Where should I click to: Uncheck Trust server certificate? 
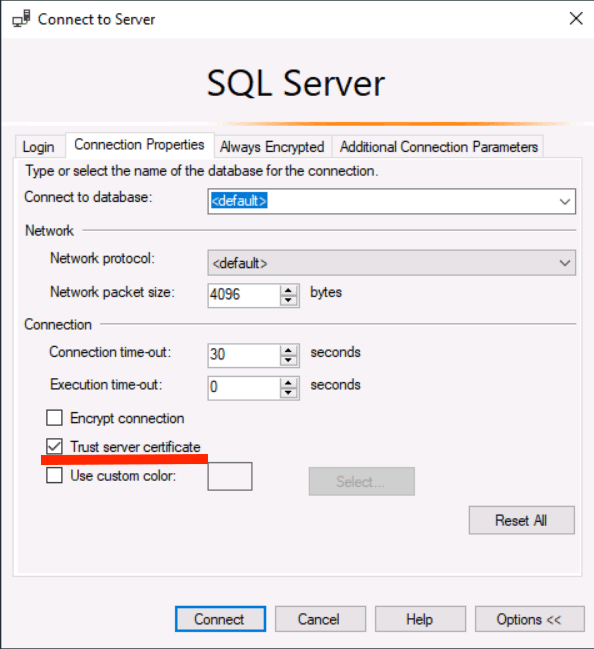(x=54, y=447)
